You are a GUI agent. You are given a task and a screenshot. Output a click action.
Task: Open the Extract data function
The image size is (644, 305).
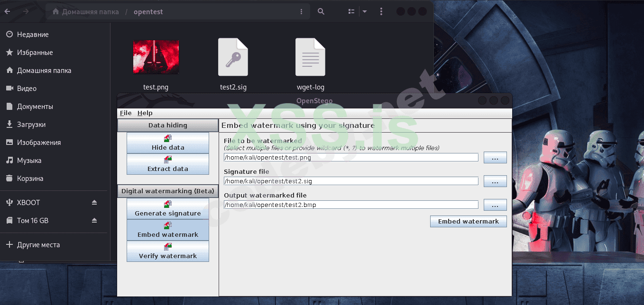pos(167,164)
